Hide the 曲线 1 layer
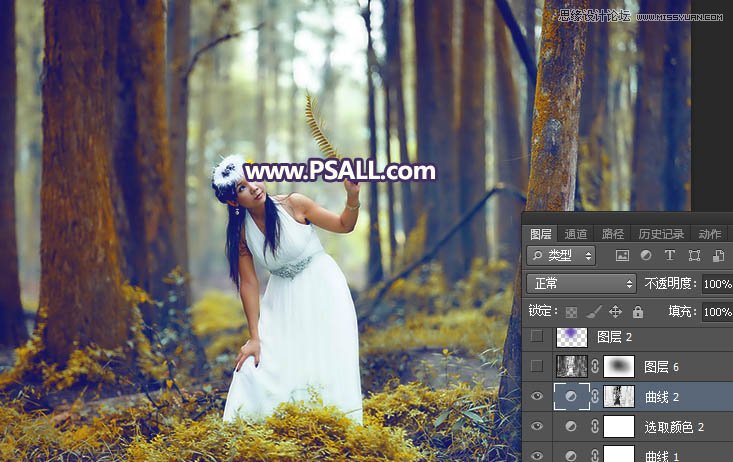Screen dimensions: 733x462 tap(537, 455)
